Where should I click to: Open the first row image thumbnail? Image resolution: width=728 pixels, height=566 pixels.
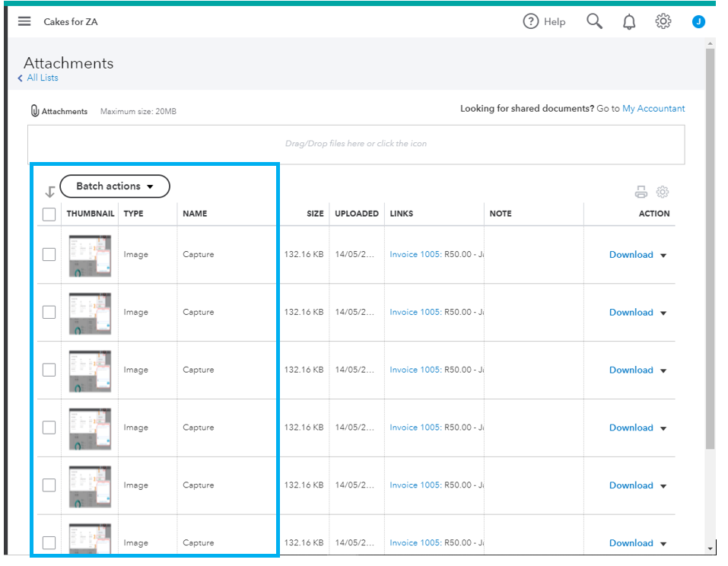coord(90,256)
